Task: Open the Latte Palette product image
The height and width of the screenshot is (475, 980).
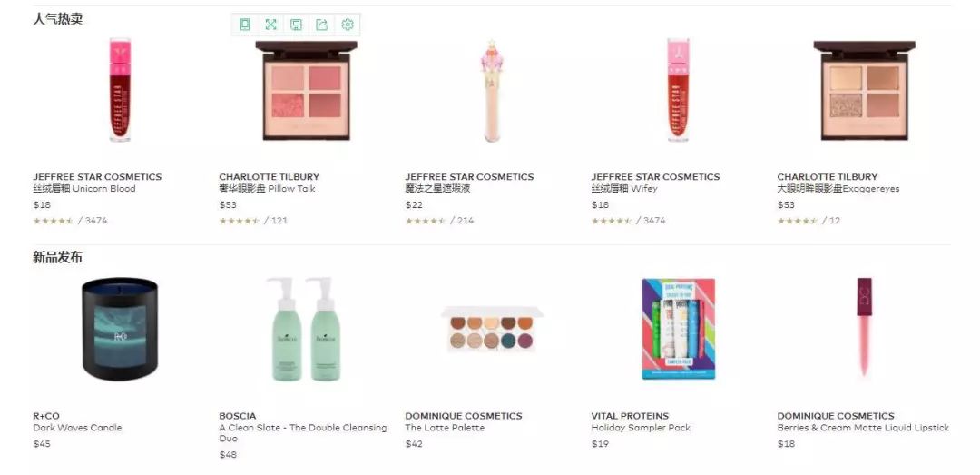Action: 492,329
